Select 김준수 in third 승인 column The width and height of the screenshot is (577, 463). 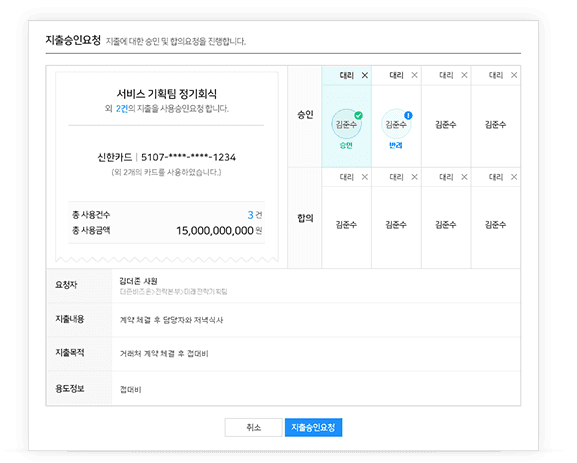(x=446, y=125)
